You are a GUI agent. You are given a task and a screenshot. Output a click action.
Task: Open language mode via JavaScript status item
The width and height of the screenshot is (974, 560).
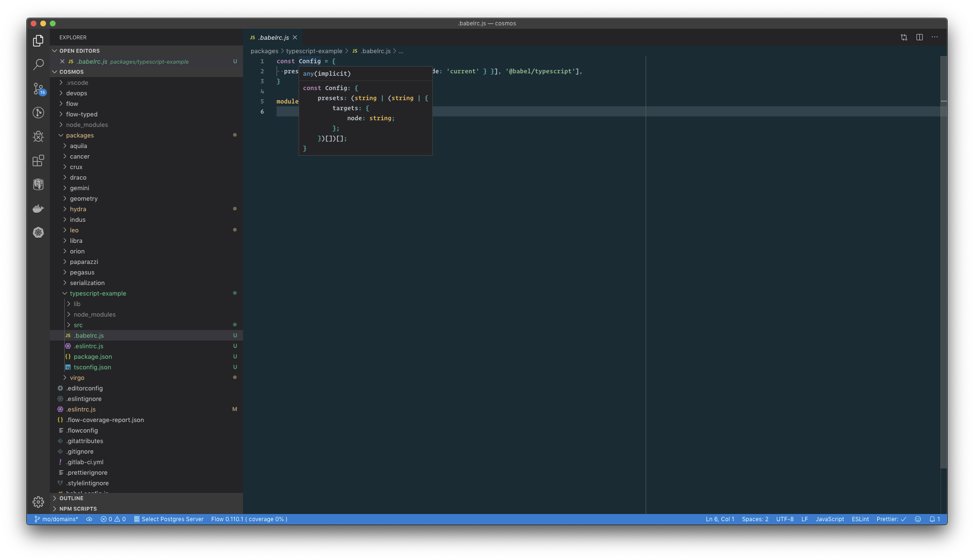coord(830,519)
